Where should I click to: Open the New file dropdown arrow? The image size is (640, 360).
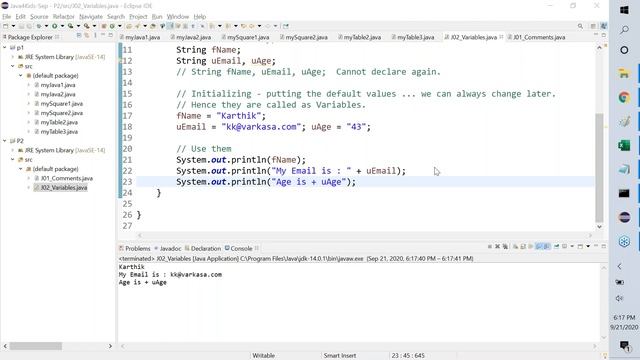pyautogui.click(x=13, y=26)
